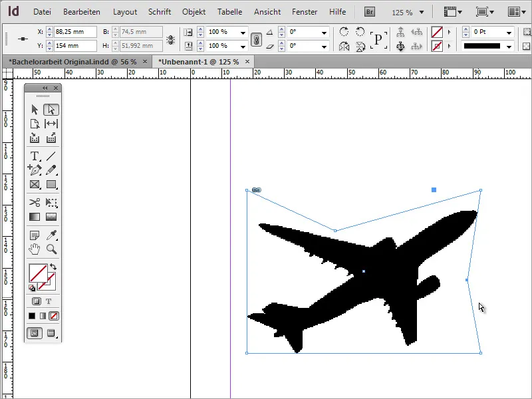Image resolution: width=532 pixels, height=399 pixels.
Task: Toggle constrain proportions for width and height
Action: [171, 40]
